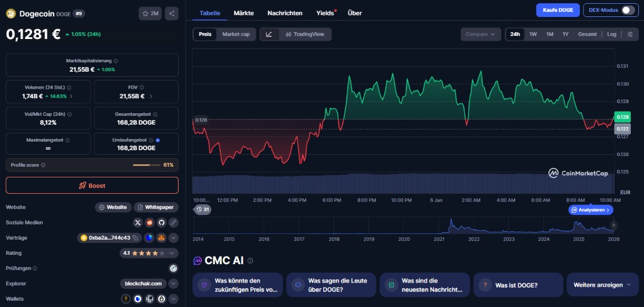
Task: Enable Log scale on the chart
Action: coord(611,35)
